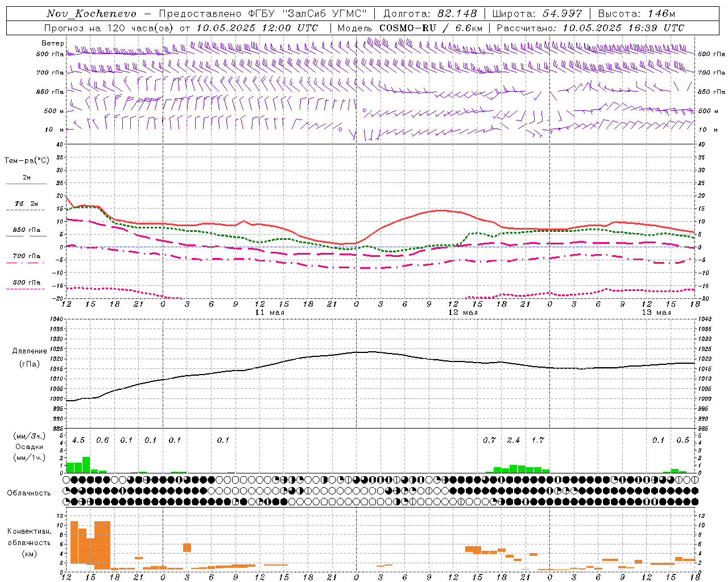Image resolution: width=728 pixels, height=582 pixels.
Task: Click the red 2м legend line sample
Action: point(26,184)
